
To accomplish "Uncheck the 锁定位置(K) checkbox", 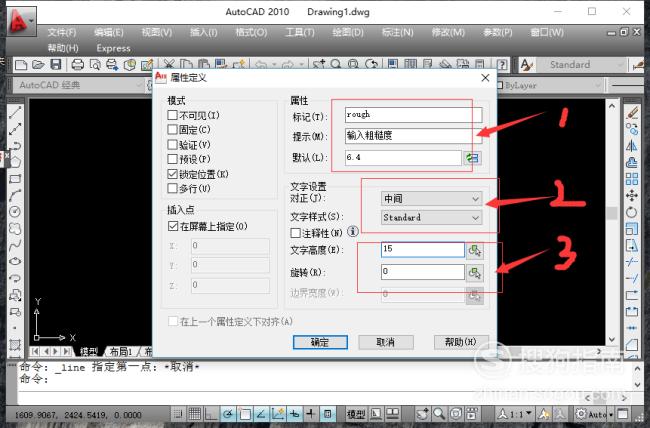I will pyautogui.click(x=172, y=174).
